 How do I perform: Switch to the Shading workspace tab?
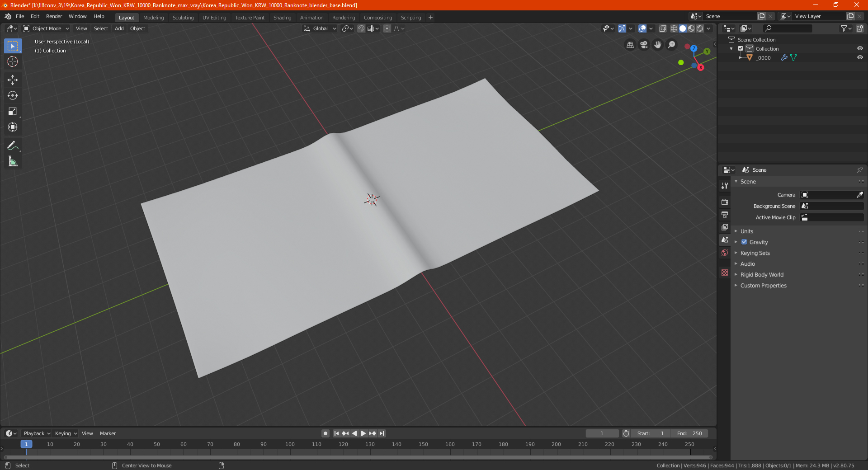pyautogui.click(x=282, y=18)
